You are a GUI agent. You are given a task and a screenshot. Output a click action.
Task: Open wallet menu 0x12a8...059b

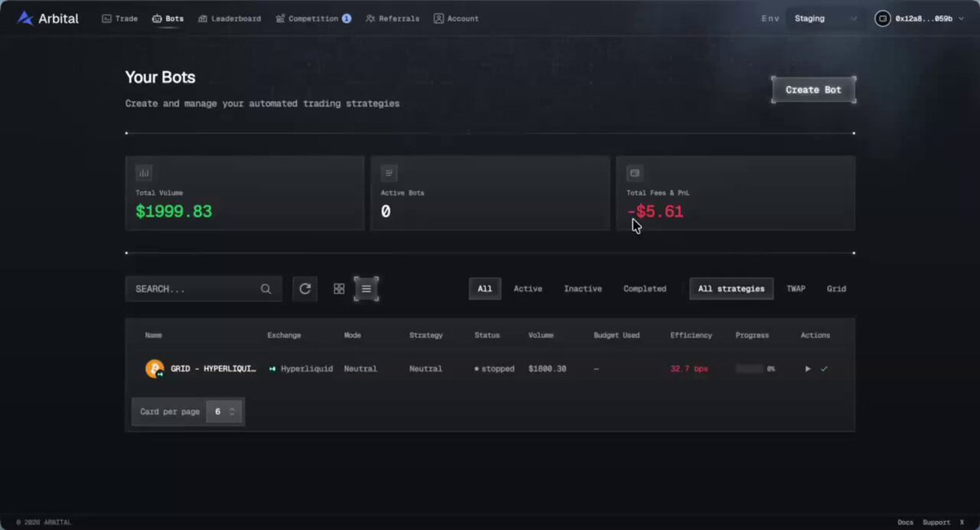tap(919, 18)
